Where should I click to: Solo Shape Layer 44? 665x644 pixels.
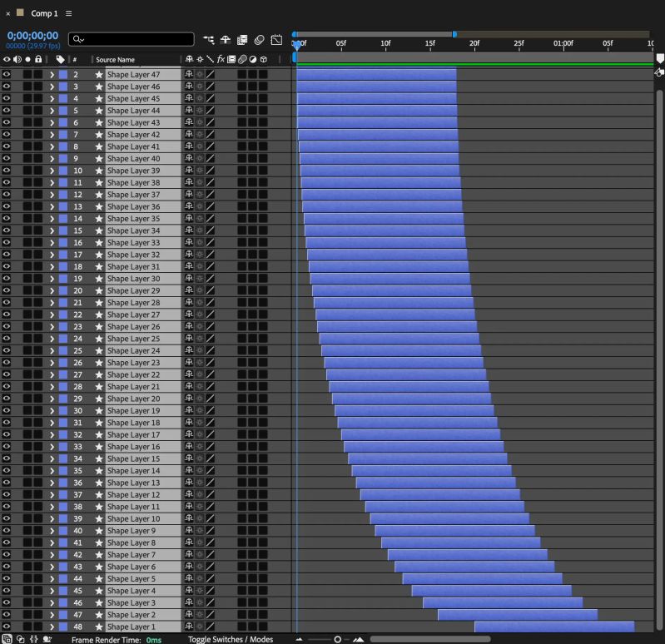tap(27, 110)
